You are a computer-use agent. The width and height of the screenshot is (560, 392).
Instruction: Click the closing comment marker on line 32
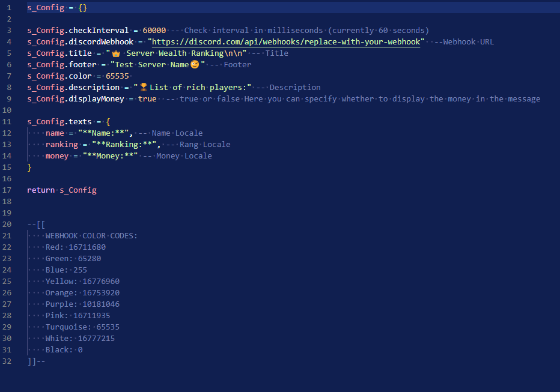[x=36, y=361]
